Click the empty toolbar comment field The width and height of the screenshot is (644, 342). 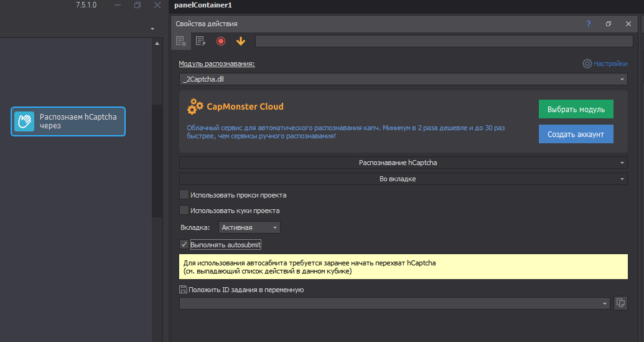pyautogui.click(x=444, y=41)
